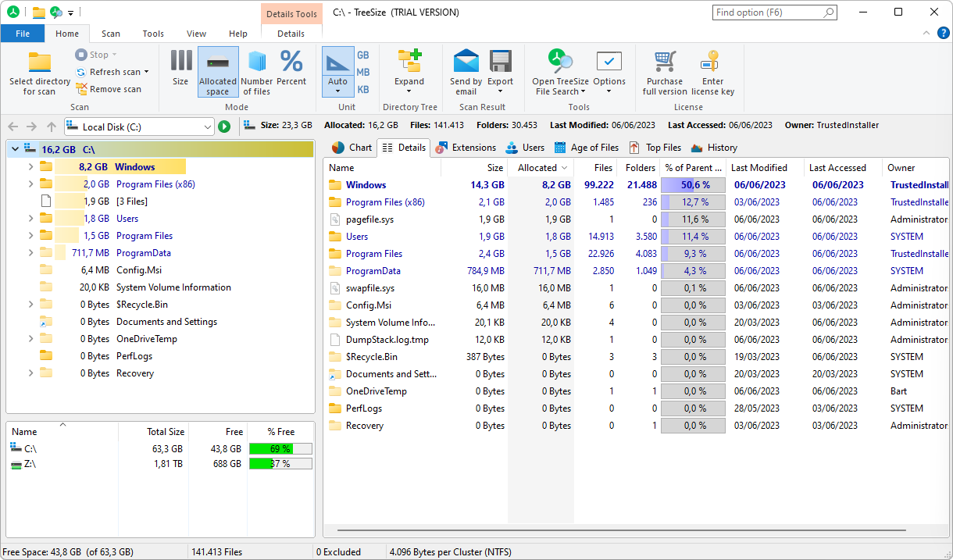Switch mode to Number of files
Screen dimensions: 953x560
[x=257, y=71]
